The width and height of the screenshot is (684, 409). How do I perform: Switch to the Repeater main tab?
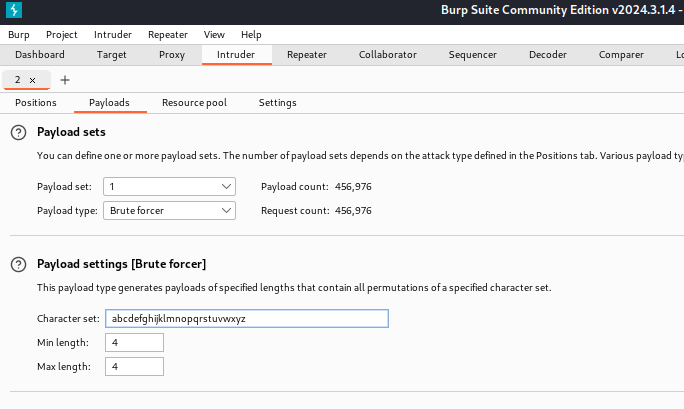tap(307, 55)
